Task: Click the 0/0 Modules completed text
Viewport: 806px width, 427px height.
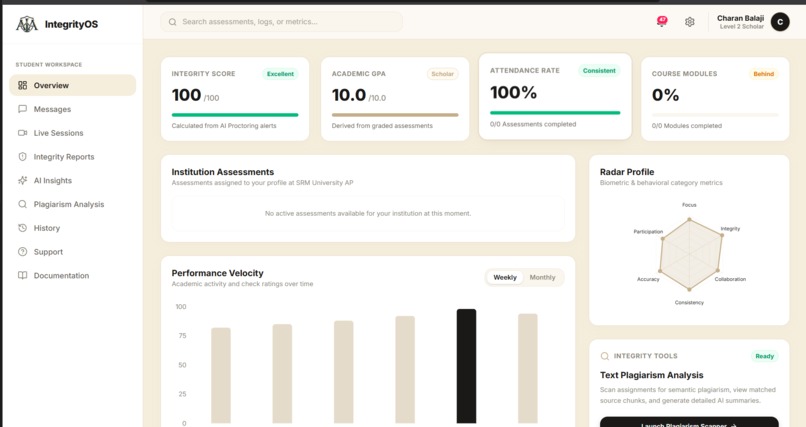Action: (x=687, y=126)
